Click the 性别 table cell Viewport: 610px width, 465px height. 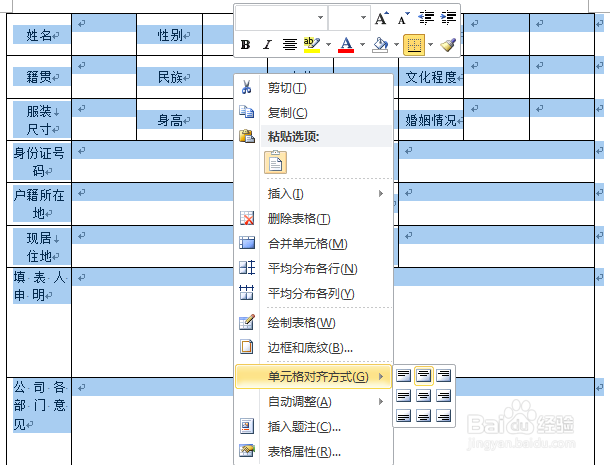[170, 34]
